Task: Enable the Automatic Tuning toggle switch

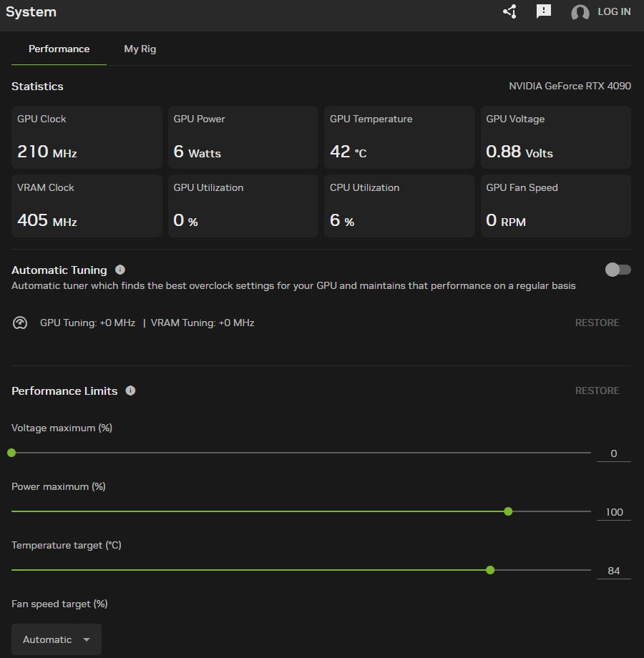Action: (x=618, y=270)
